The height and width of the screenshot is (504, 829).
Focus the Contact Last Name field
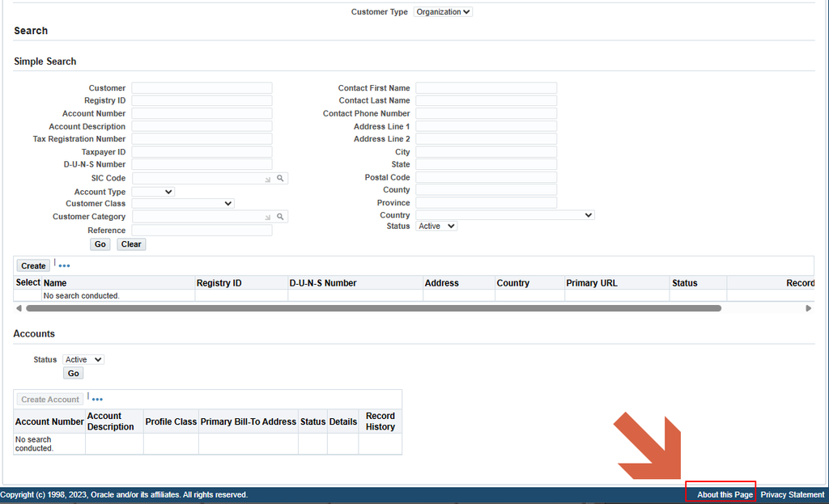tap(486, 100)
